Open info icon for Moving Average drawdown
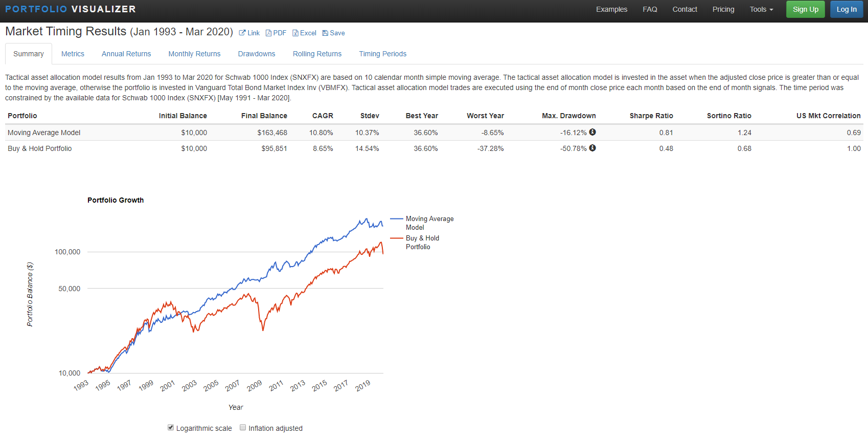The width and height of the screenshot is (868, 439). coord(592,132)
